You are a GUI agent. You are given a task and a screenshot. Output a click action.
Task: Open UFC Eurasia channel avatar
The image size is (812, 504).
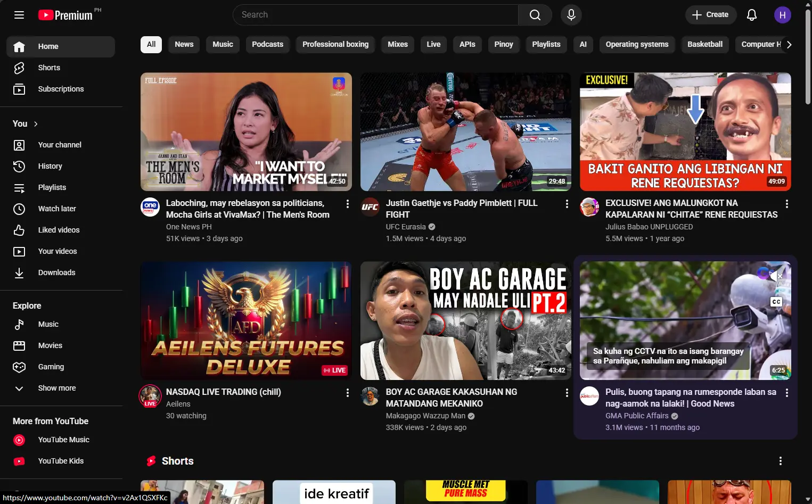point(370,207)
